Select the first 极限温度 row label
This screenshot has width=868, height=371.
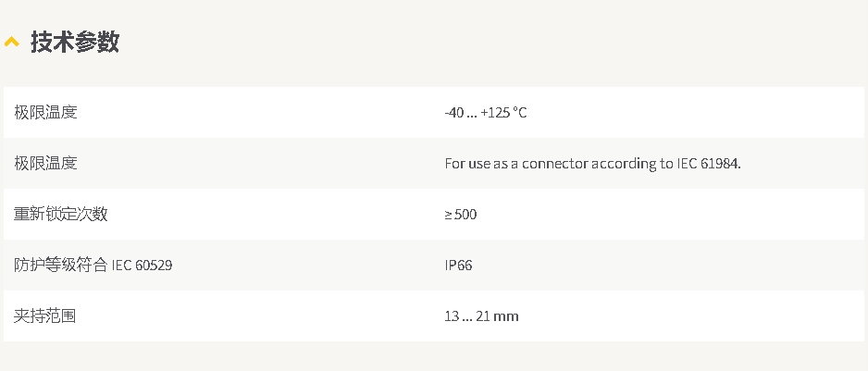pos(45,112)
